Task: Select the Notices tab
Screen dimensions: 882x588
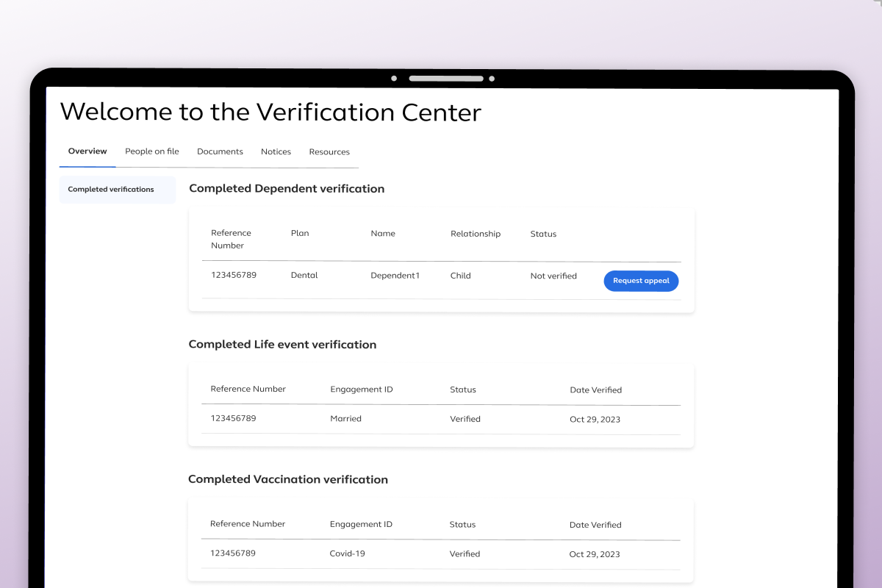Action: pyautogui.click(x=276, y=151)
